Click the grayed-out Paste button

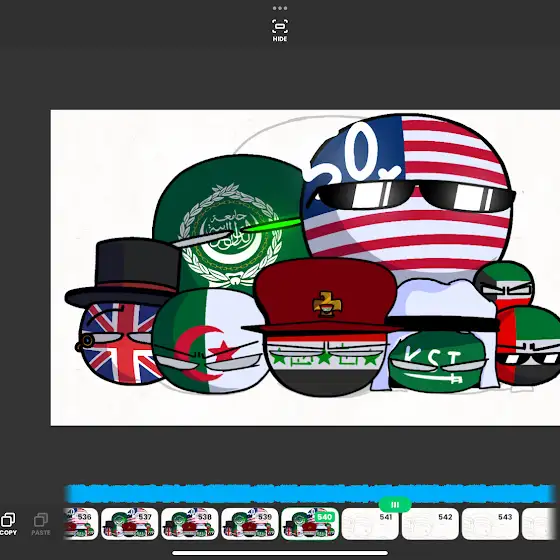(40, 524)
